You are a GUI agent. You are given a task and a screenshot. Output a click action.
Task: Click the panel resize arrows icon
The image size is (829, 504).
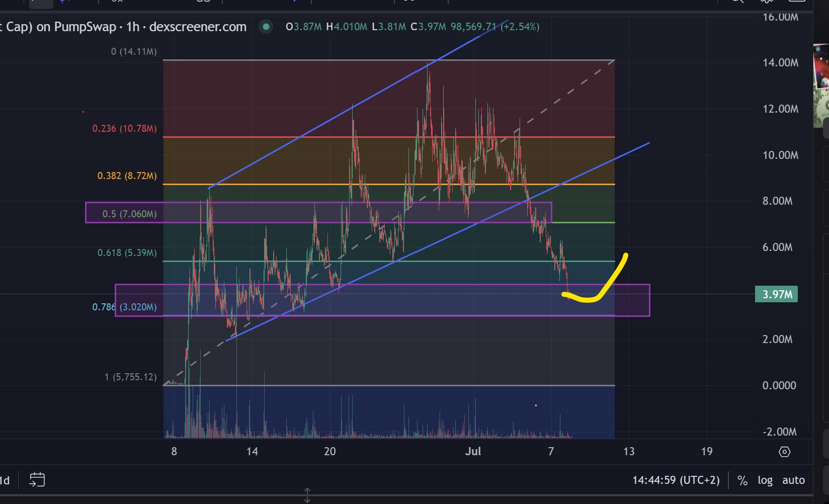307,495
